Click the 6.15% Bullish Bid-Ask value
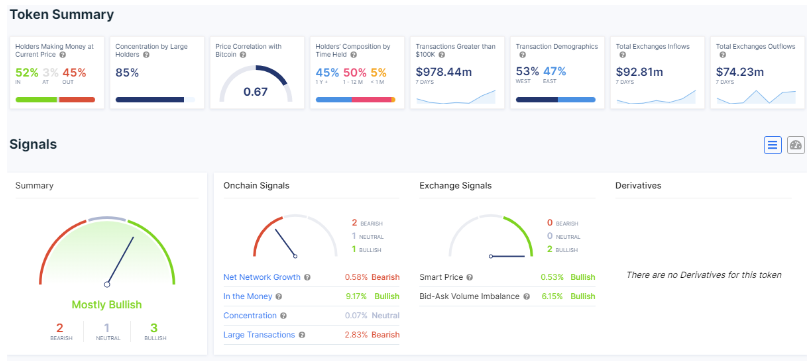Image resolution: width=811 pixels, height=361 pixels. 568,296
